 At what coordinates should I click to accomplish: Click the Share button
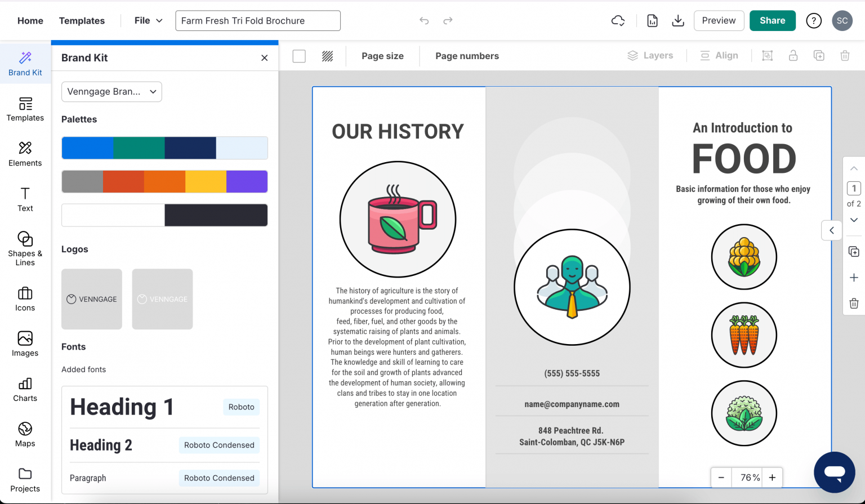pyautogui.click(x=772, y=21)
